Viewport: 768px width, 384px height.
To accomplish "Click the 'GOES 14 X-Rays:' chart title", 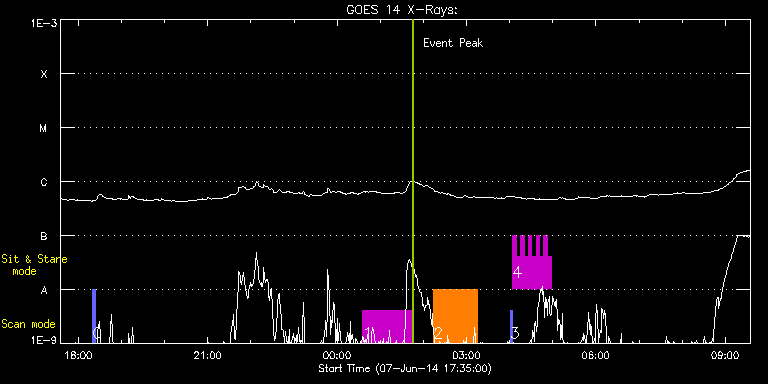I will 402,10.
